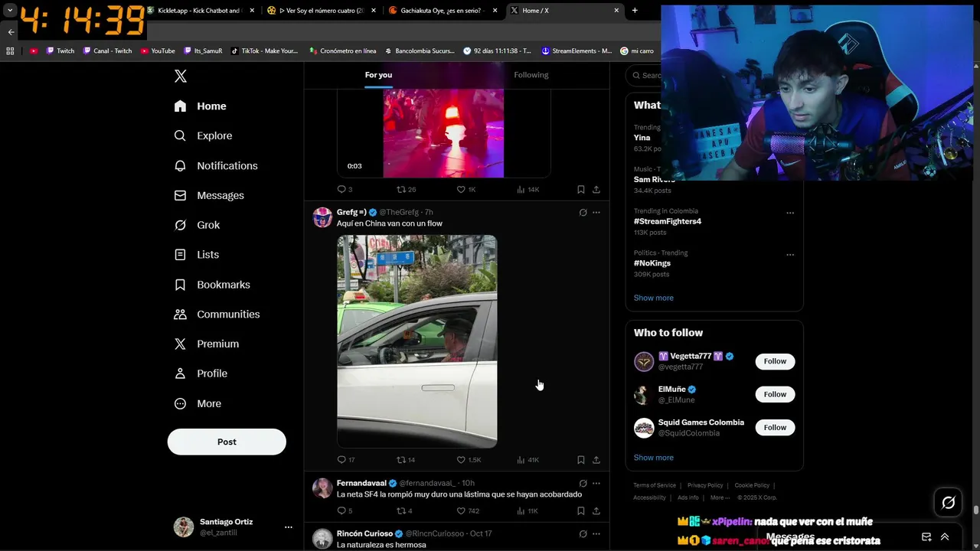Screen dimensions: 980x551
Task: Reply to Grefg's China tweet
Action: tap(345, 460)
